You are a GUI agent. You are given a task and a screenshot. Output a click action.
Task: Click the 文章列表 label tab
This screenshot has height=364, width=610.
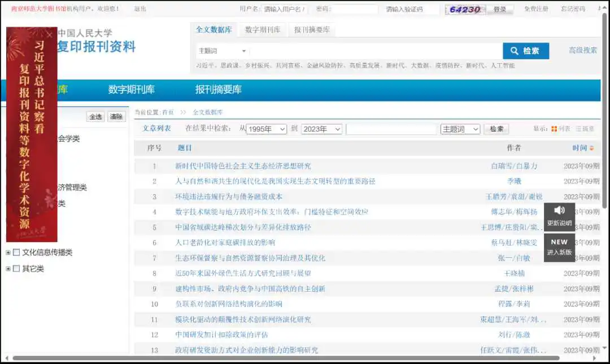(156, 128)
